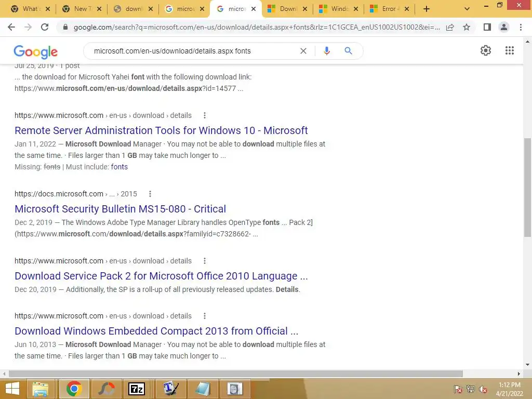Open options for Service Pack 2 result

coord(205,261)
